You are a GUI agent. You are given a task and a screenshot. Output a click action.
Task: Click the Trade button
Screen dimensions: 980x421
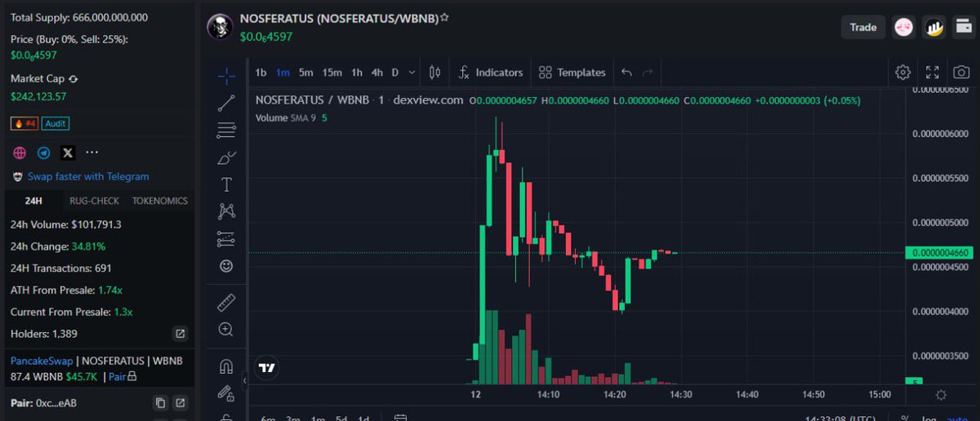point(863,27)
